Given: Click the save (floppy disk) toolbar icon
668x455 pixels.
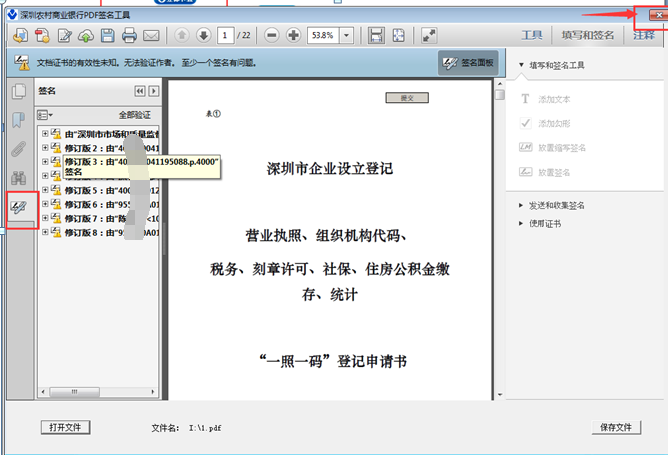Looking at the screenshot, I should 108,36.
